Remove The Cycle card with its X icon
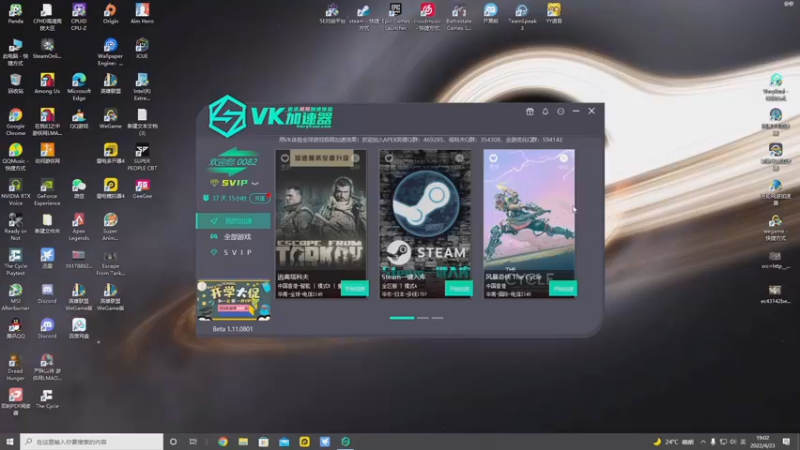The height and width of the screenshot is (450, 800). tap(564, 158)
